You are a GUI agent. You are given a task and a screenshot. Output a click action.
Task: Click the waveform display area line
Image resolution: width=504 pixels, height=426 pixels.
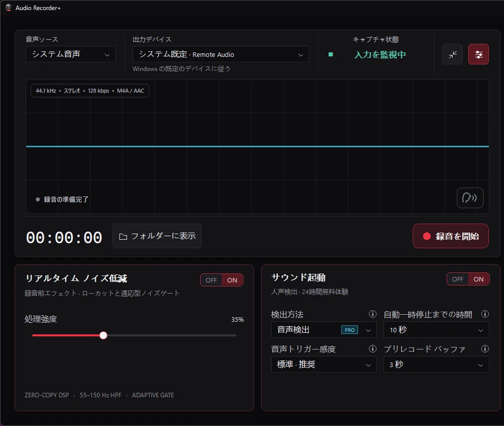tap(257, 147)
